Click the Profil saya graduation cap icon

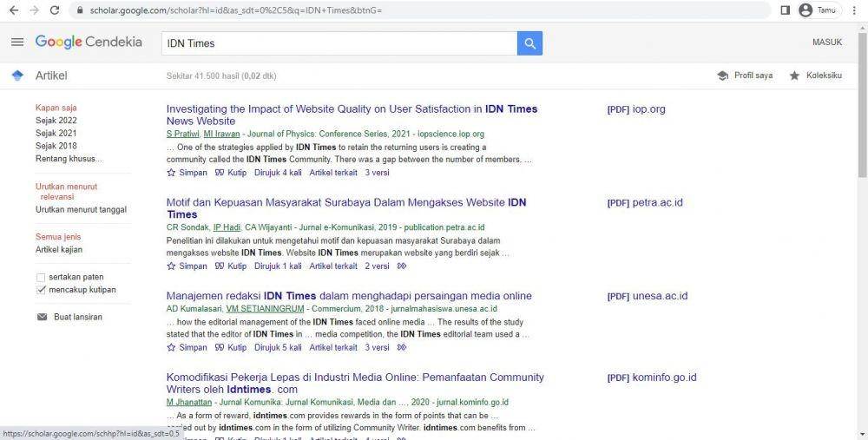click(x=722, y=76)
